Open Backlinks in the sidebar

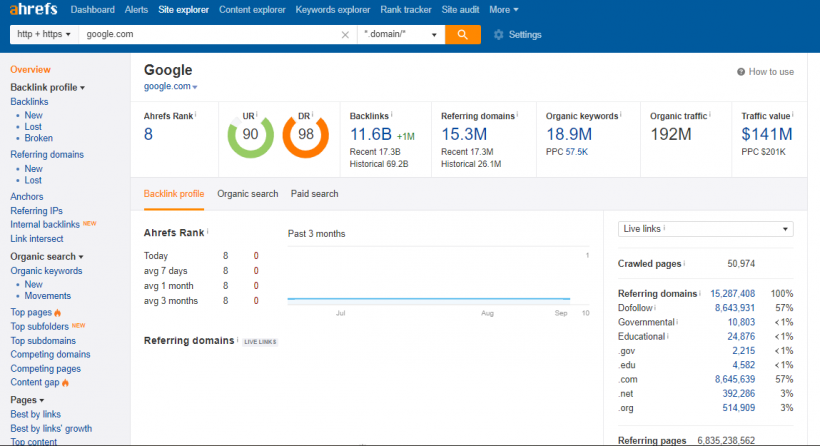(29, 101)
